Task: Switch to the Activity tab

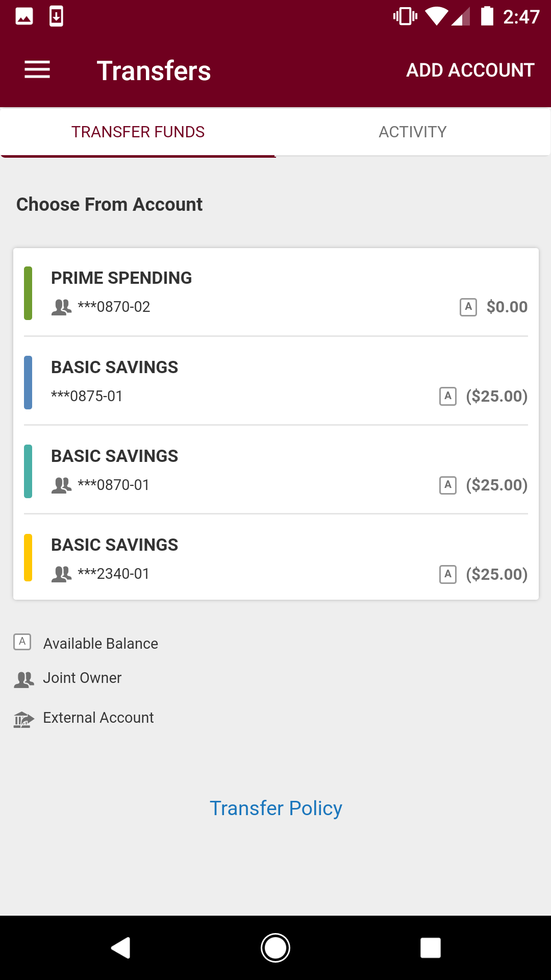Action: point(412,132)
